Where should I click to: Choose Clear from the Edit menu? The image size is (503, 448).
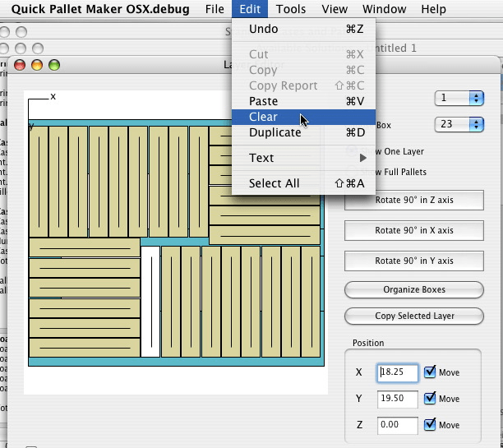click(303, 117)
